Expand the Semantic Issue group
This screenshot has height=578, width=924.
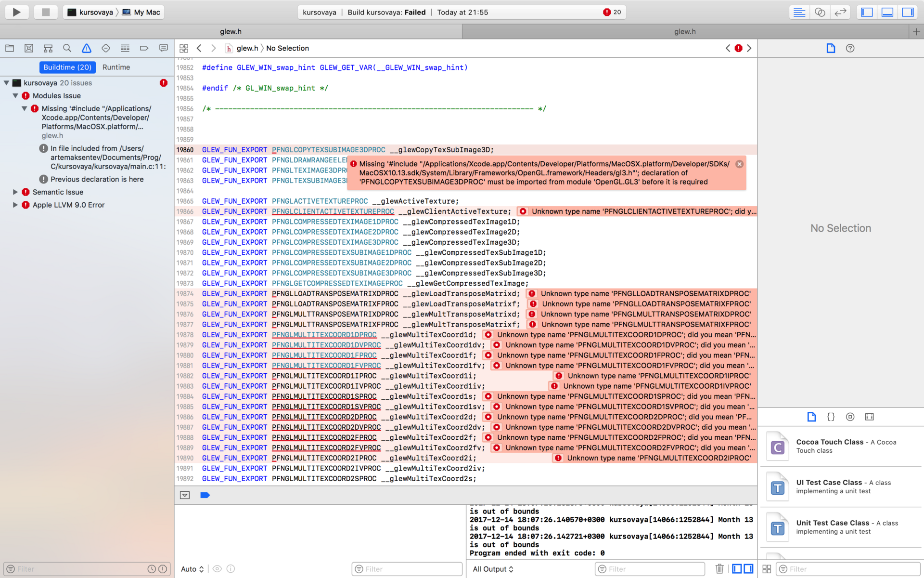15,192
